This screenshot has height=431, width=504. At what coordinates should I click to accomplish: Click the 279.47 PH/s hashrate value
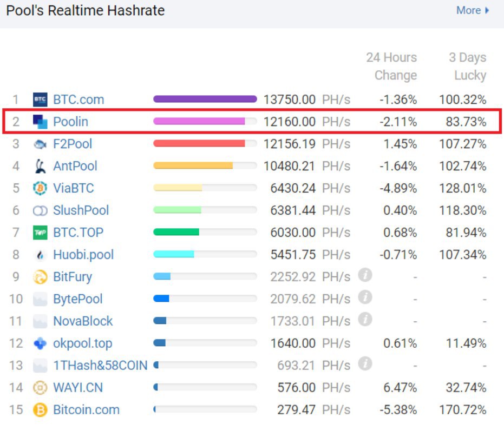(314, 410)
